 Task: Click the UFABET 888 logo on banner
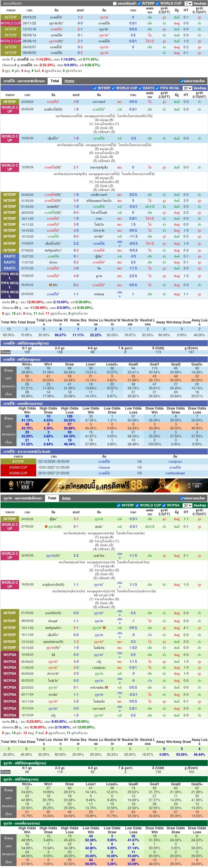[25, 485]
